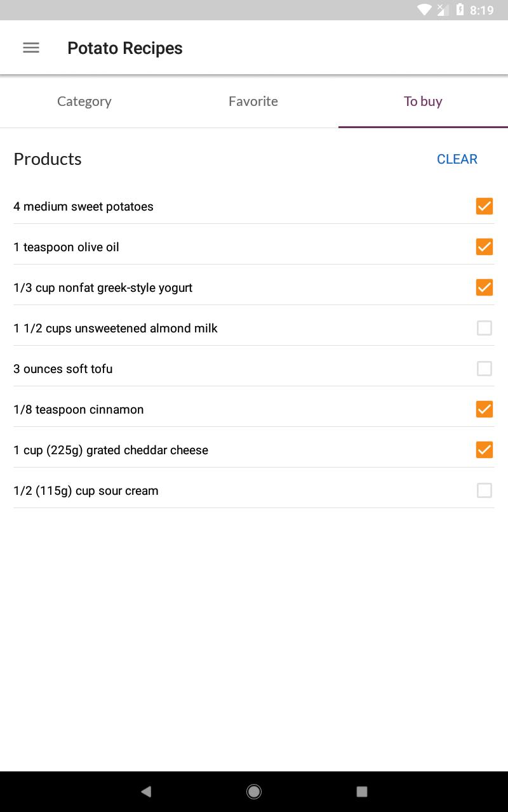
Task: Tap the Android home circle icon
Action: click(254, 791)
